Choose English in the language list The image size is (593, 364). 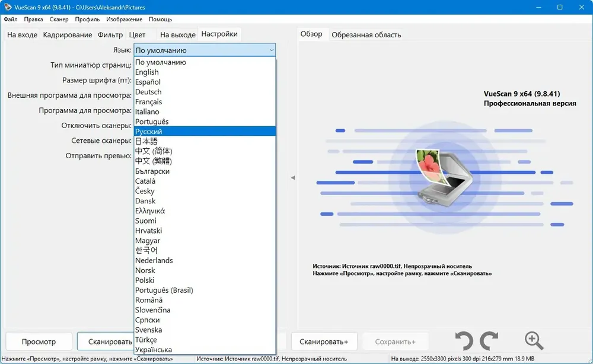pyautogui.click(x=205, y=72)
